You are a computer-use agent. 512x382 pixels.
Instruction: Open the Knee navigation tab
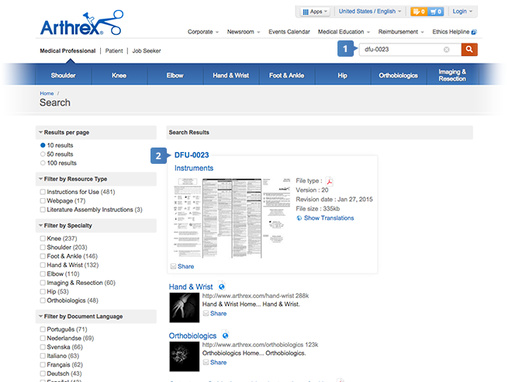[119, 75]
